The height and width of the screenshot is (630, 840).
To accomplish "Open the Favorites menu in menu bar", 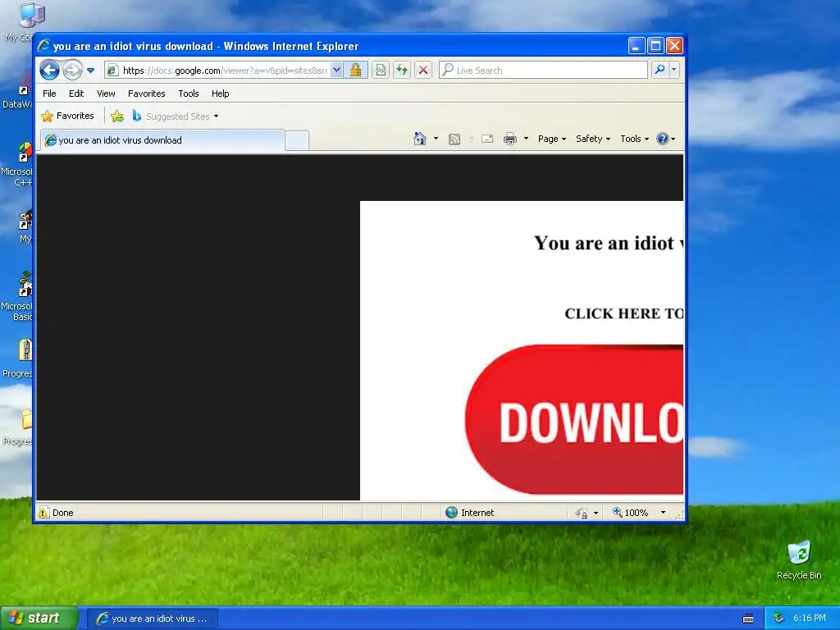I will [x=146, y=94].
